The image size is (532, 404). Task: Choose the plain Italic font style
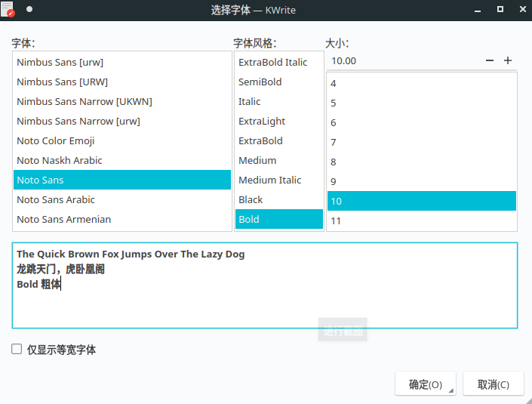(x=279, y=101)
